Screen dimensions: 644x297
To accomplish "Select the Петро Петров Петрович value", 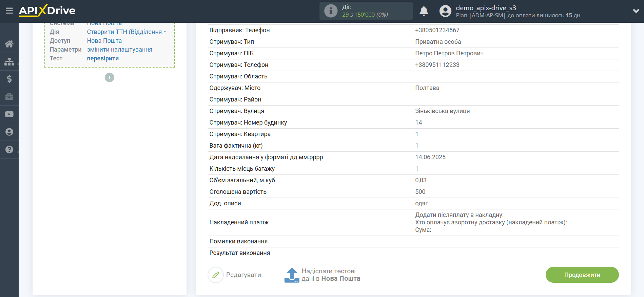I will [449, 53].
